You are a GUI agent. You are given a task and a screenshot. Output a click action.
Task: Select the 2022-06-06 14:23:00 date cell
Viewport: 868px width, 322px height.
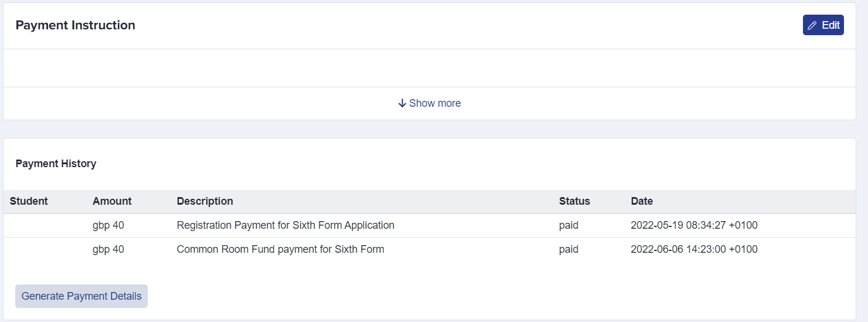pos(695,249)
